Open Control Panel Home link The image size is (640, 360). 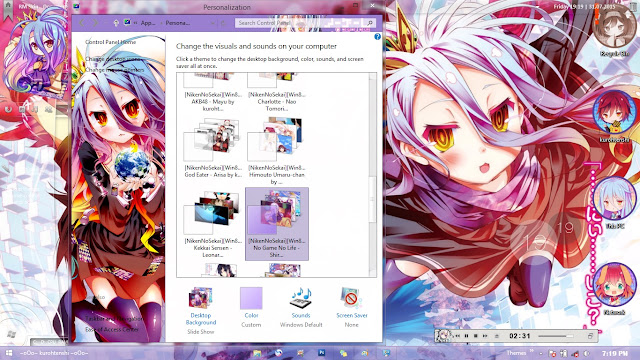click(111, 42)
